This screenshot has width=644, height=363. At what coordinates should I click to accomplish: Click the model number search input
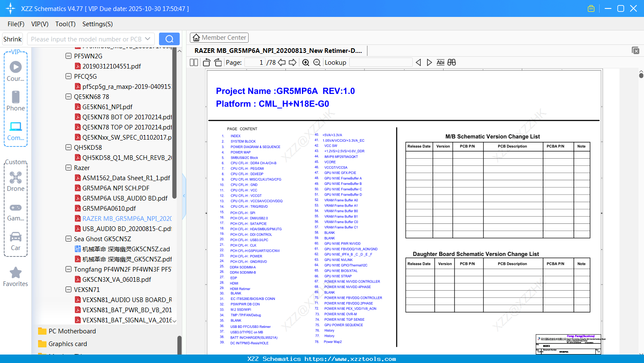point(86,39)
